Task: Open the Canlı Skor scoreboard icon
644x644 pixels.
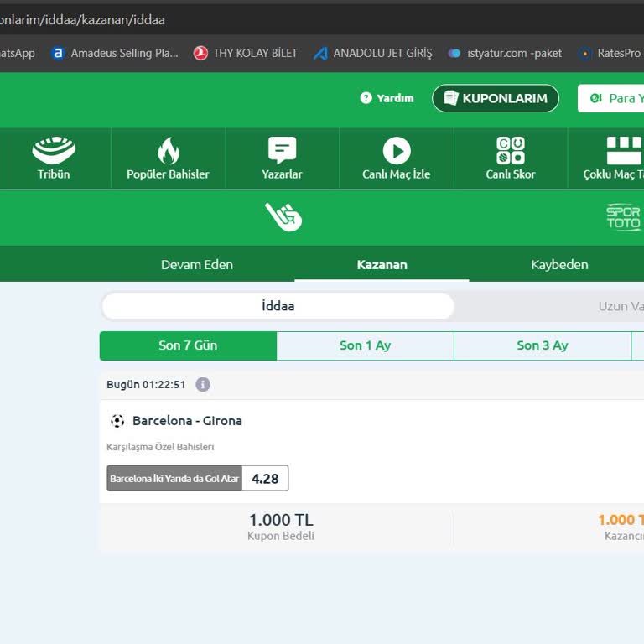Action: point(511,151)
